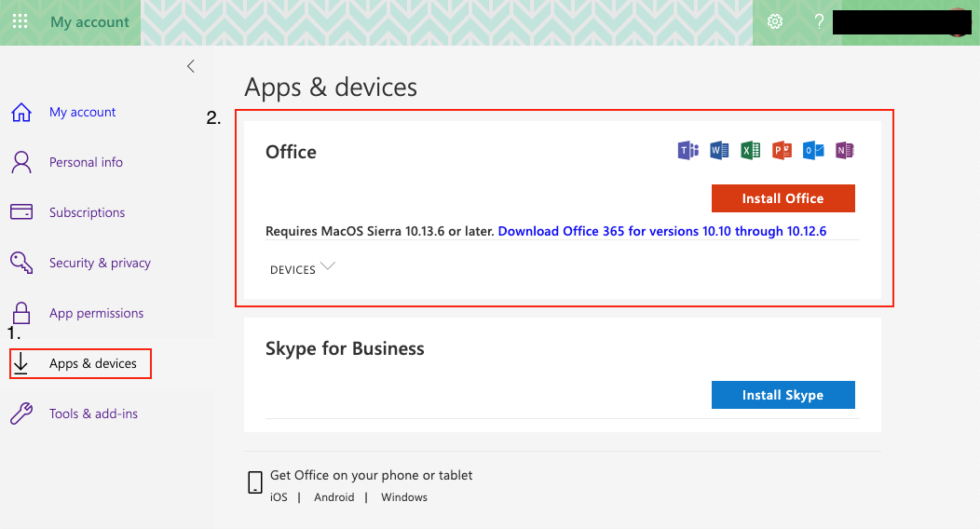
Task: Open Tools & add-ins section
Action: click(x=94, y=414)
